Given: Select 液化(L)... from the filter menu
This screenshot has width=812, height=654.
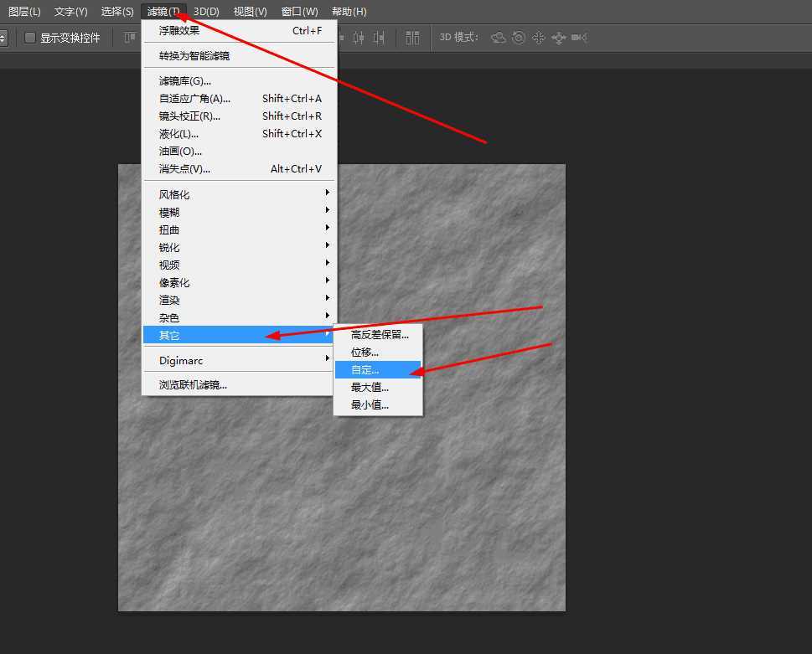Looking at the screenshot, I should (178, 133).
